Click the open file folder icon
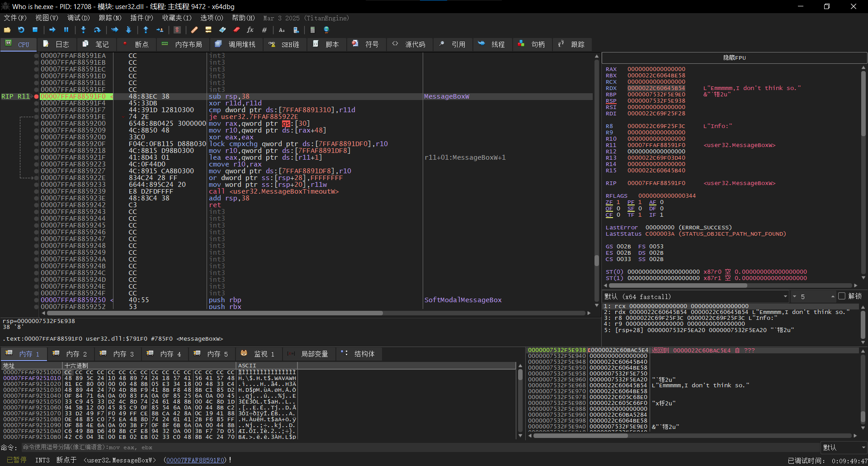Viewport: 868px width, 466px height. [x=7, y=30]
